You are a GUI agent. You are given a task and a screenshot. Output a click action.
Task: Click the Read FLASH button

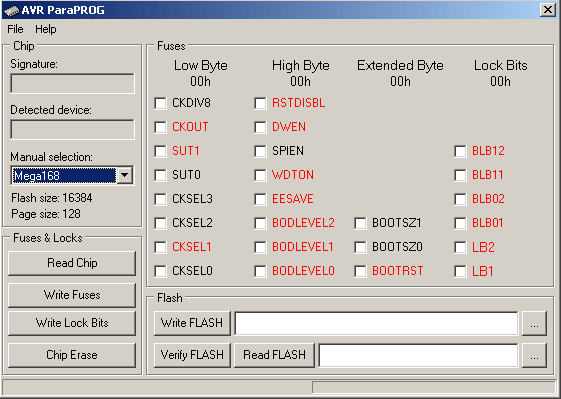tap(274, 355)
